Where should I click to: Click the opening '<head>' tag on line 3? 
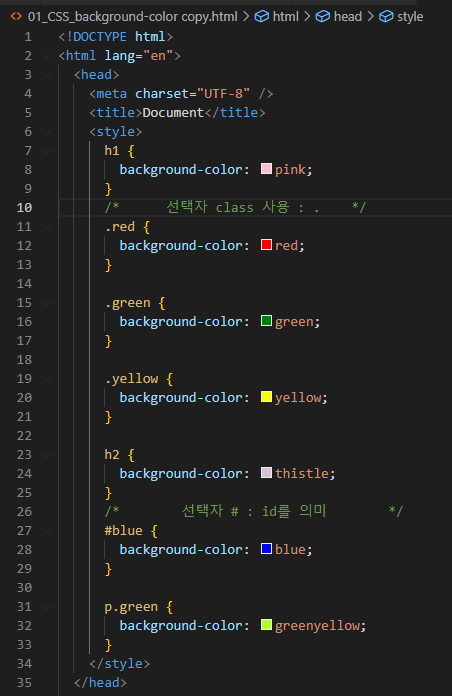coord(97,75)
